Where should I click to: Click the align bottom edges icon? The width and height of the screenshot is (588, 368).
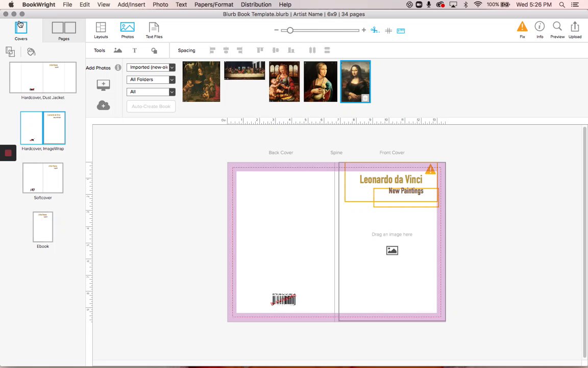coord(291,50)
